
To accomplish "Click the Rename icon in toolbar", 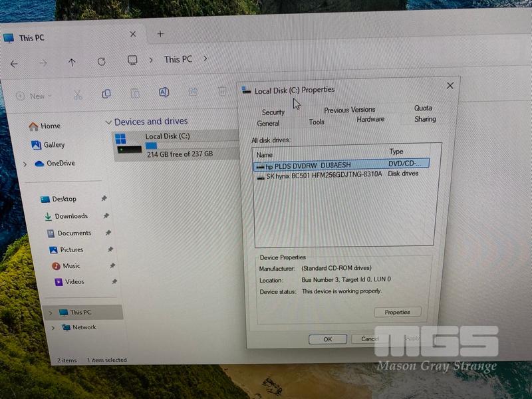I will (164, 92).
